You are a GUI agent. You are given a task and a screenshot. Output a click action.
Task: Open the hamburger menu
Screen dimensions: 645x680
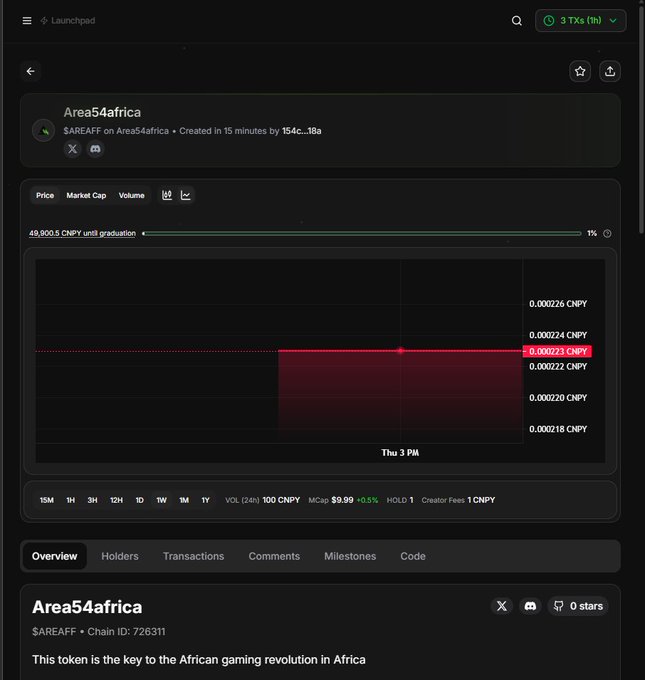(x=27, y=20)
